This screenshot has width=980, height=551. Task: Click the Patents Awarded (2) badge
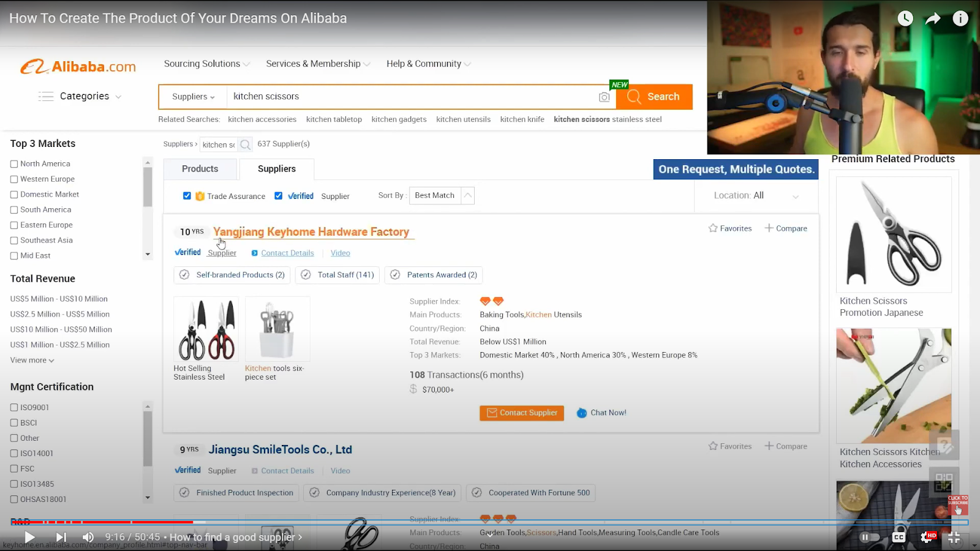pos(434,275)
